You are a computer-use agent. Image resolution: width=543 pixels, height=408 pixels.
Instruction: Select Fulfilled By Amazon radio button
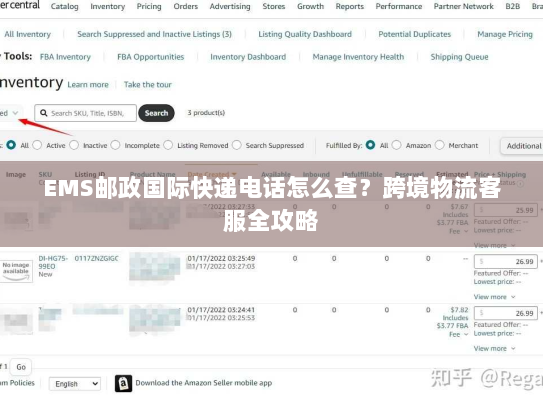coord(397,145)
